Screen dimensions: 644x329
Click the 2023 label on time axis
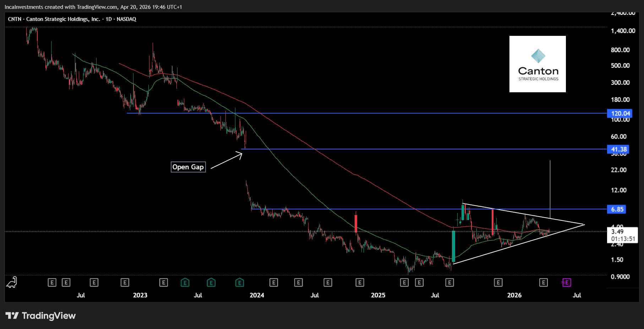140,295
